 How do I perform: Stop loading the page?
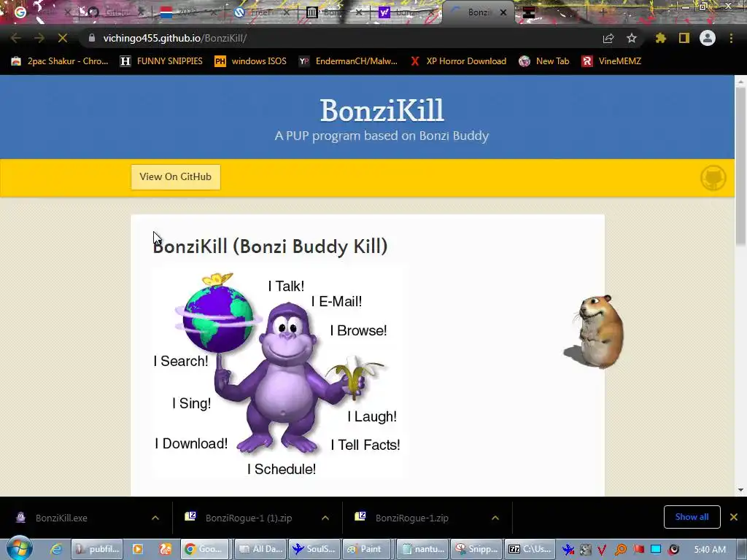coord(63,38)
